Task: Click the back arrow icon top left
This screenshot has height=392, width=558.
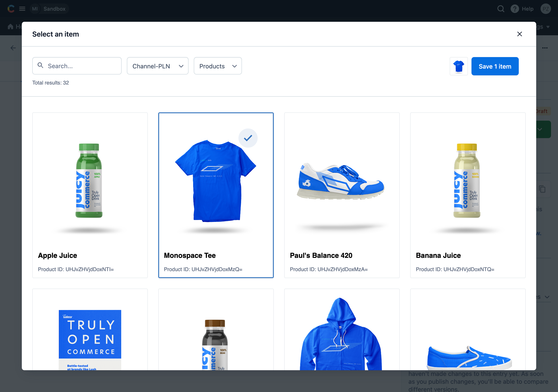Action: pos(13,47)
